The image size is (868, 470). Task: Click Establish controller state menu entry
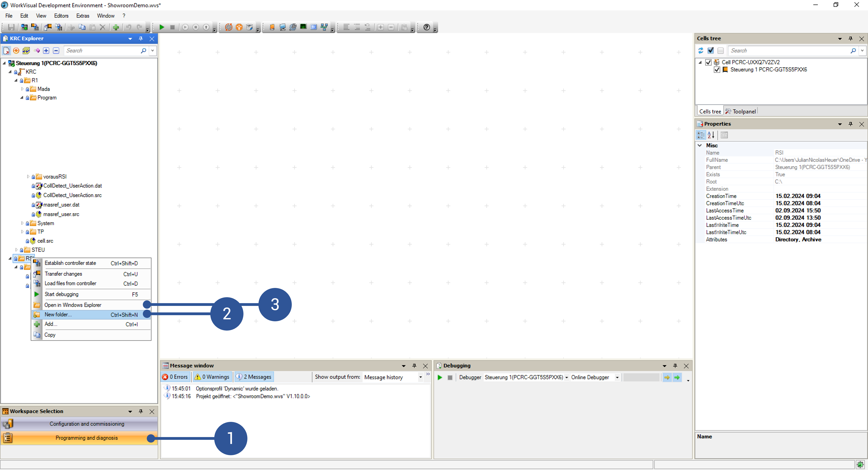point(91,263)
